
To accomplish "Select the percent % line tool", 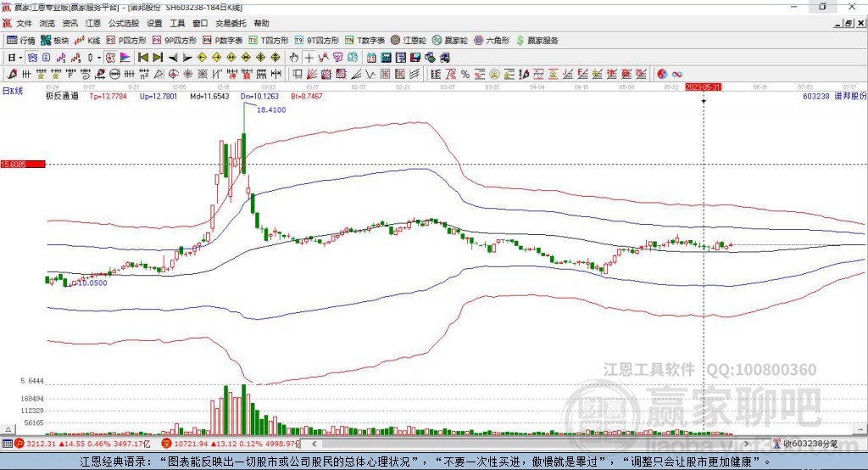I will pos(465,74).
